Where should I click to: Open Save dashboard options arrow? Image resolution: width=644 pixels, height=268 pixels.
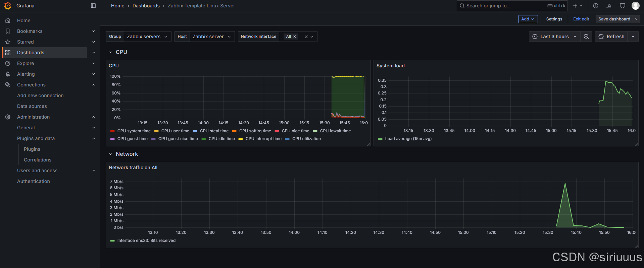[636, 19]
